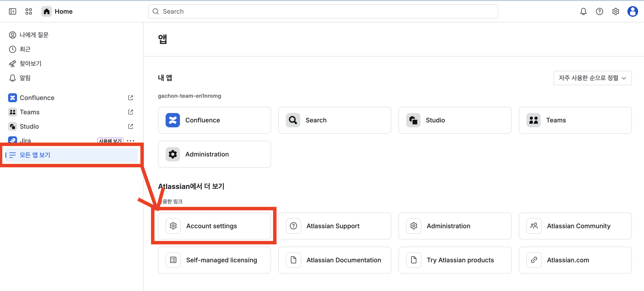Screen dimensions: 644x291
Task: Open the help question mark icon
Action: [x=599, y=11]
